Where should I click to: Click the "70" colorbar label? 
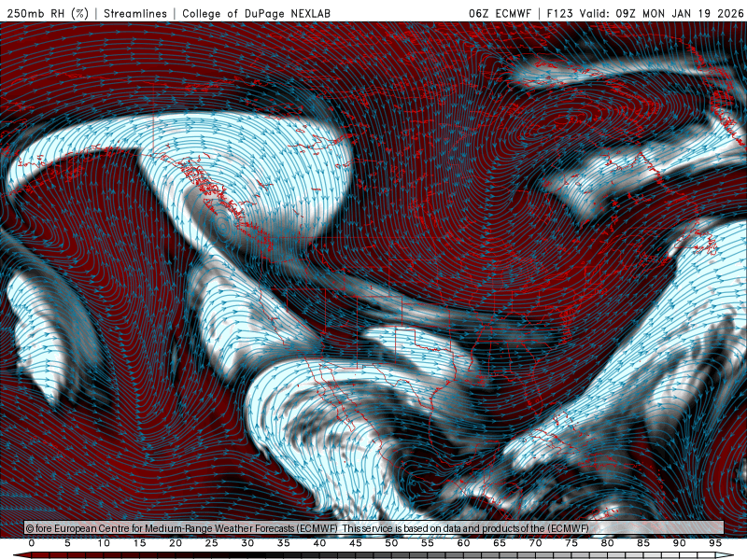(535, 543)
